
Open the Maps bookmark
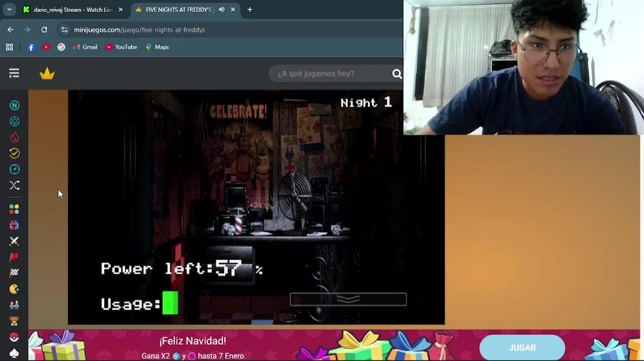(157, 47)
